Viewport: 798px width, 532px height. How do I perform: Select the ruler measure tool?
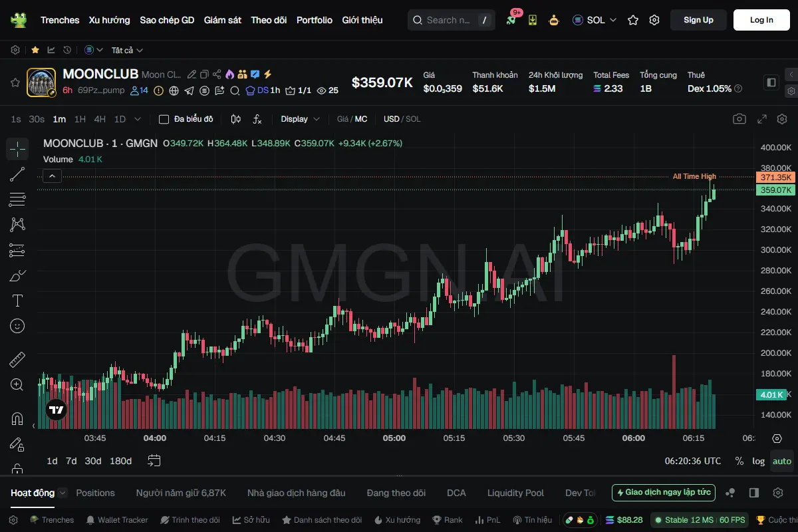coord(17,360)
